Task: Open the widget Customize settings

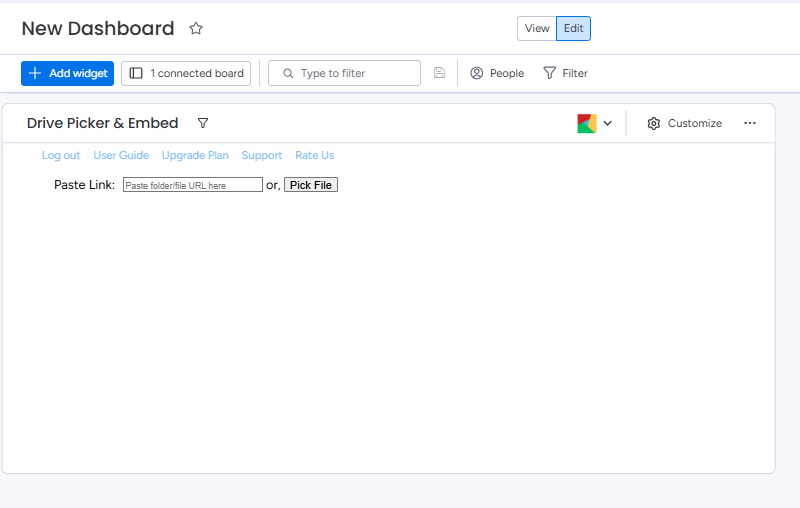Action: coord(685,123)
